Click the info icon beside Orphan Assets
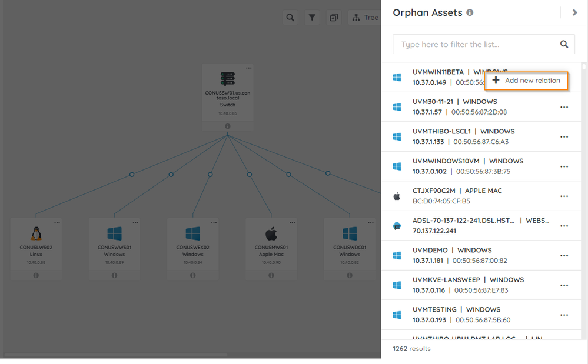 (470, 12)
